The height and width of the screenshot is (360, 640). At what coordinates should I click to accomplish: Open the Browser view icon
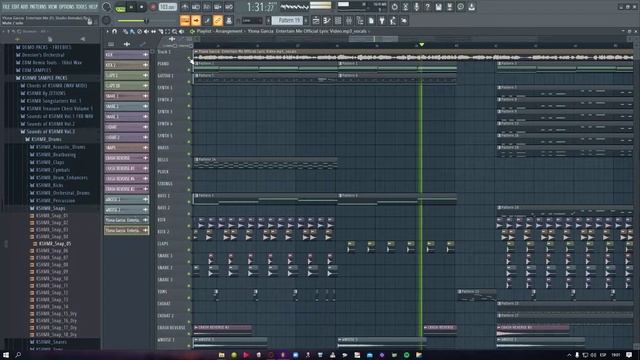[x=360, y=20]
